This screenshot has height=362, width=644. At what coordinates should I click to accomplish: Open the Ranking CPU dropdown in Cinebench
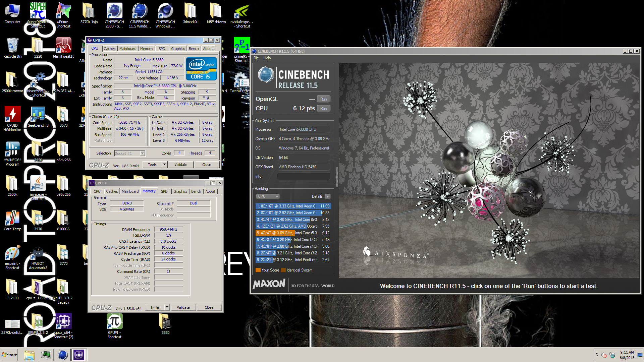pyautogui.click(x=267, y=196)
